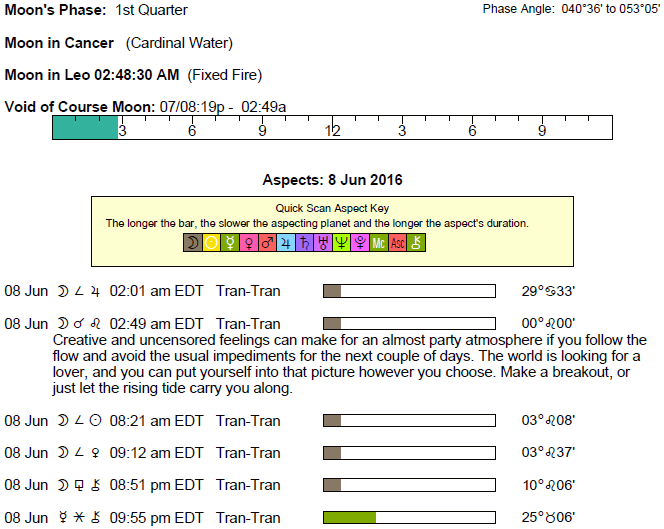The image size is (664, 529).
Task: Select the green Mercury symbol in key
Action: pyautogui.click(x=229, y=242)
